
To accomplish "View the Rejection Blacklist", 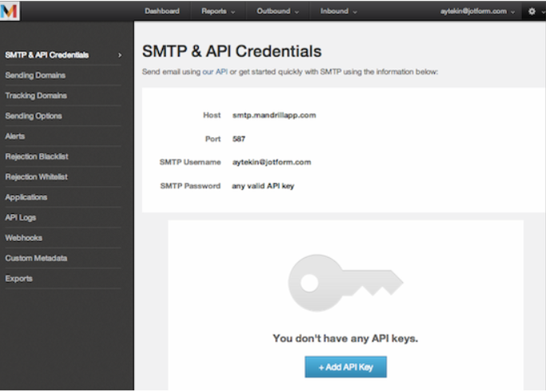I will 37,156.
